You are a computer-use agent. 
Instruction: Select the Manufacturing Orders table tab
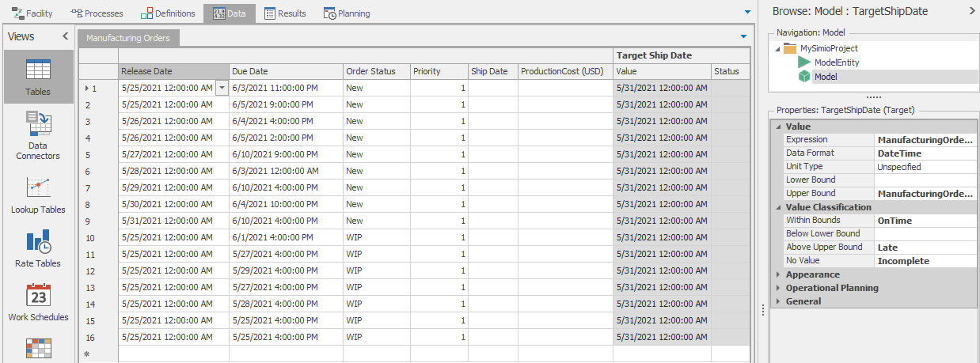coord(128,38)
